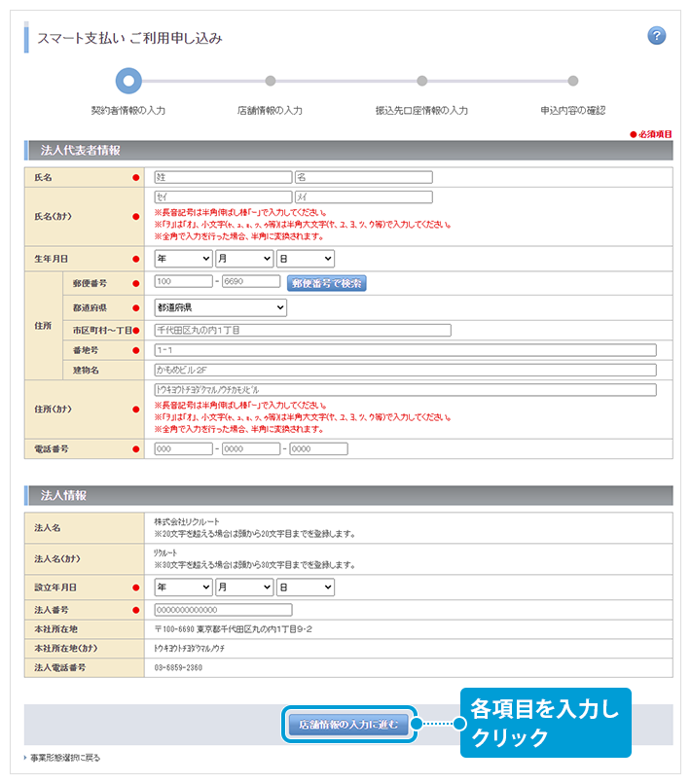
Task: Click the 契約者情報の入力 step circle
Action: pyautogui.click(x=127, y=81)
